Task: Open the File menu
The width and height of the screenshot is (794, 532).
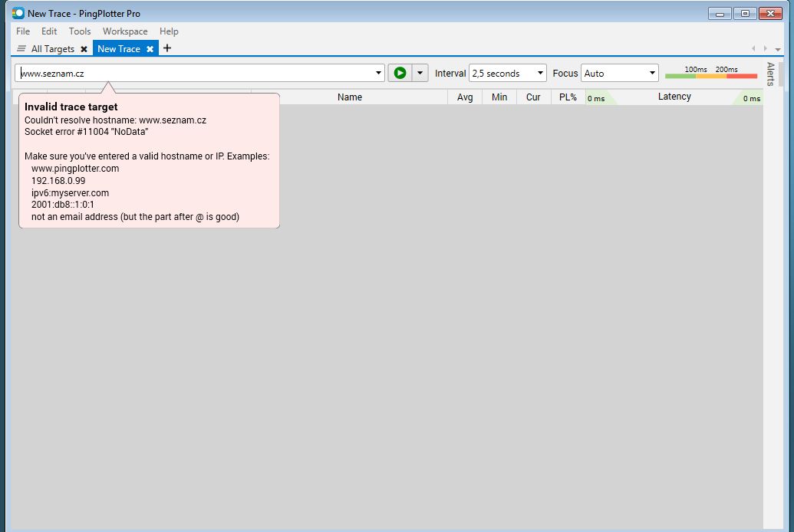Action: click(23, 31)
